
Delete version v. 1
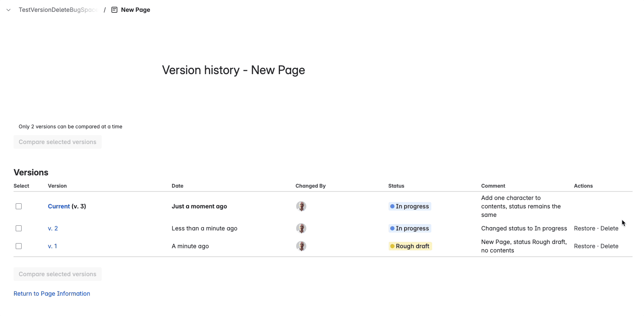609,246
